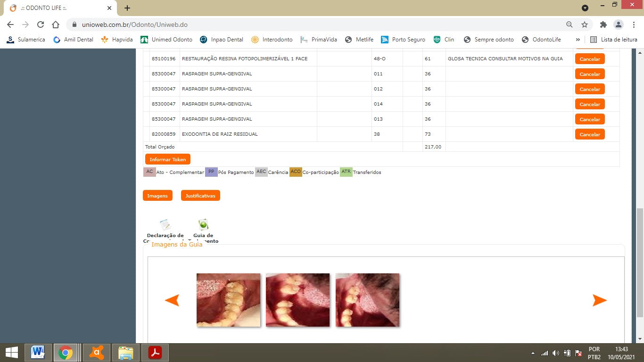Screen dimensions: 644x362
Task: Open the Declaração de Comparecimento document icon
Action: tap(165, 225)
